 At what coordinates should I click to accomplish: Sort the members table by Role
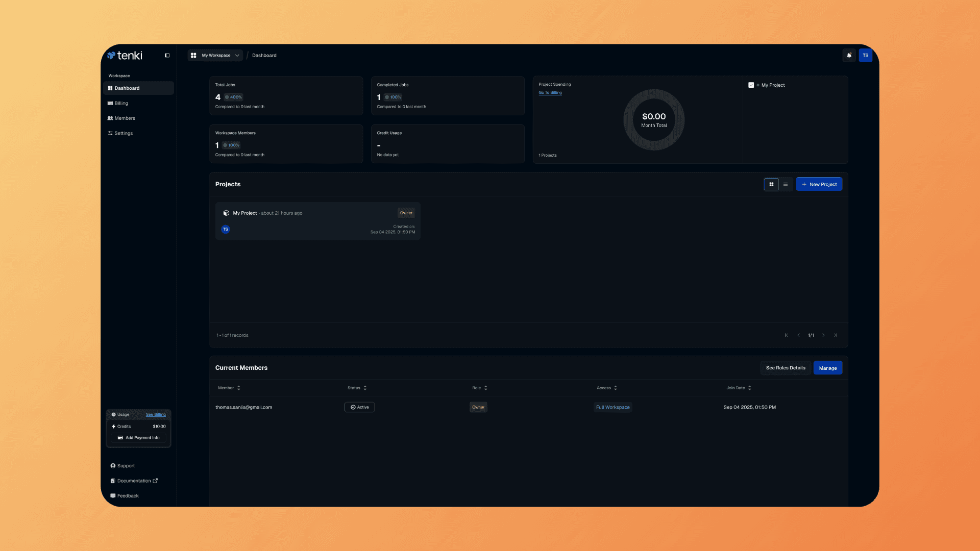[x=479, y=388]
